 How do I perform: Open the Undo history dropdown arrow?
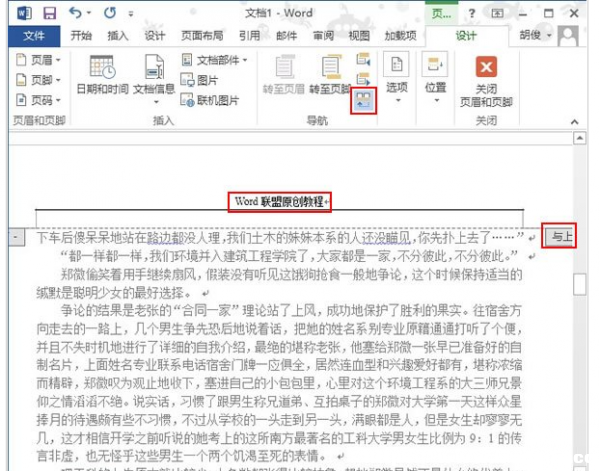click(89, 13)
